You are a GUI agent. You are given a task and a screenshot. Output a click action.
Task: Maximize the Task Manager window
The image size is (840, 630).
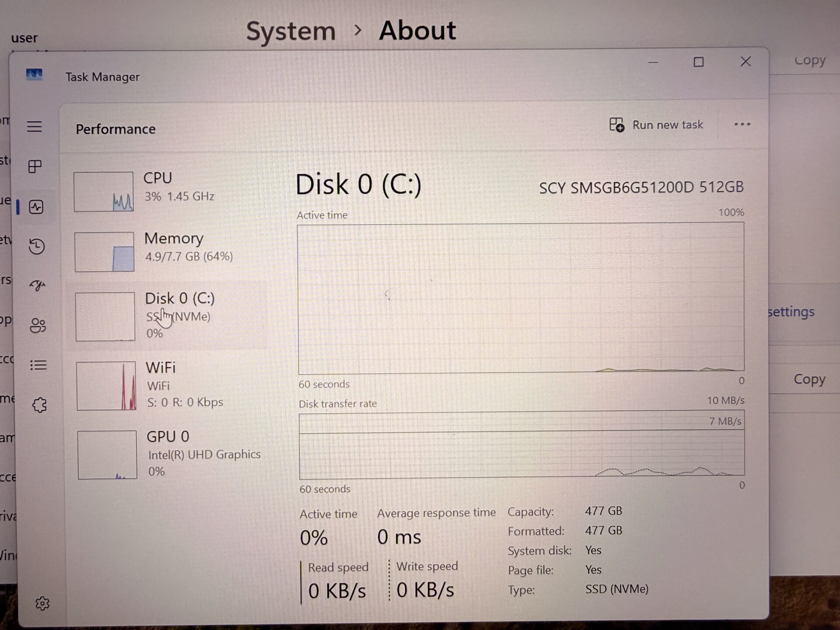[x=699, y=62]
